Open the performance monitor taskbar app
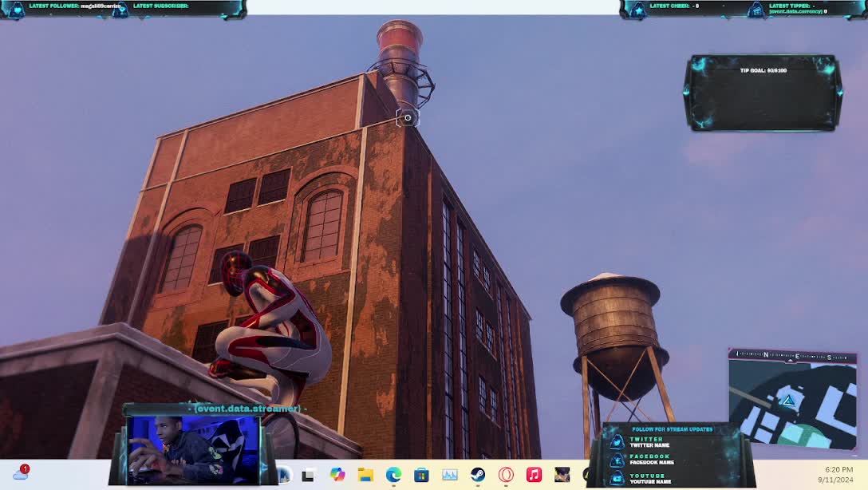This screenshot has width=868, height=490. coord(449,475)
